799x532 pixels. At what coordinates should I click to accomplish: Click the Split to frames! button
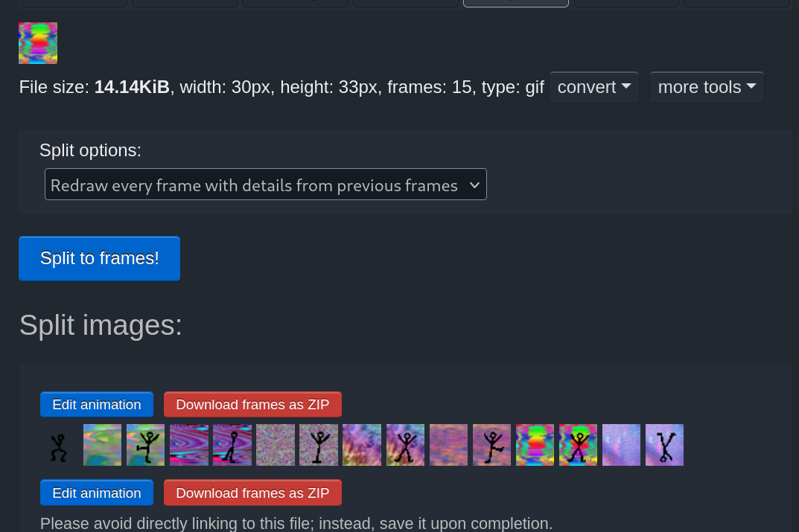coord(99,258)
